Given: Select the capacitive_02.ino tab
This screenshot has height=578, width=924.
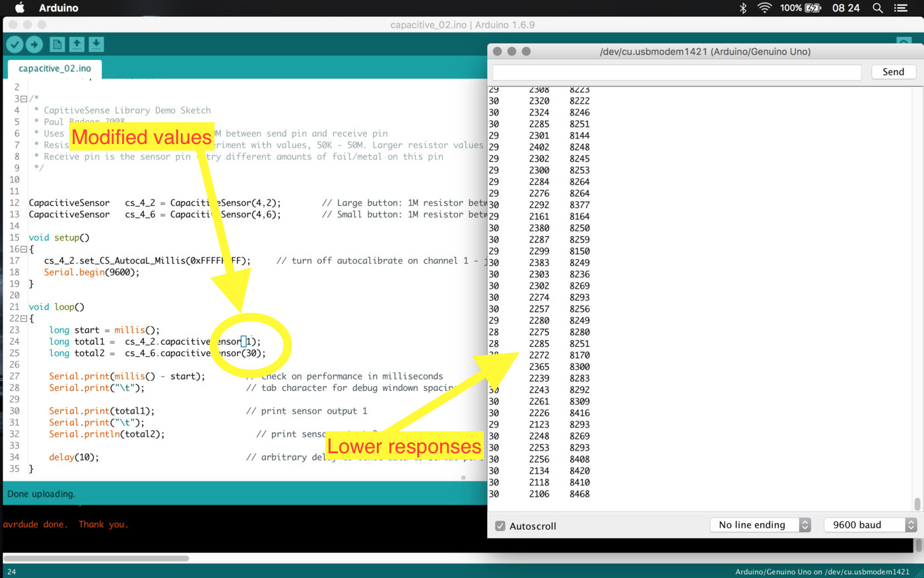Looking at the screenshot, I should coord(55,68).
